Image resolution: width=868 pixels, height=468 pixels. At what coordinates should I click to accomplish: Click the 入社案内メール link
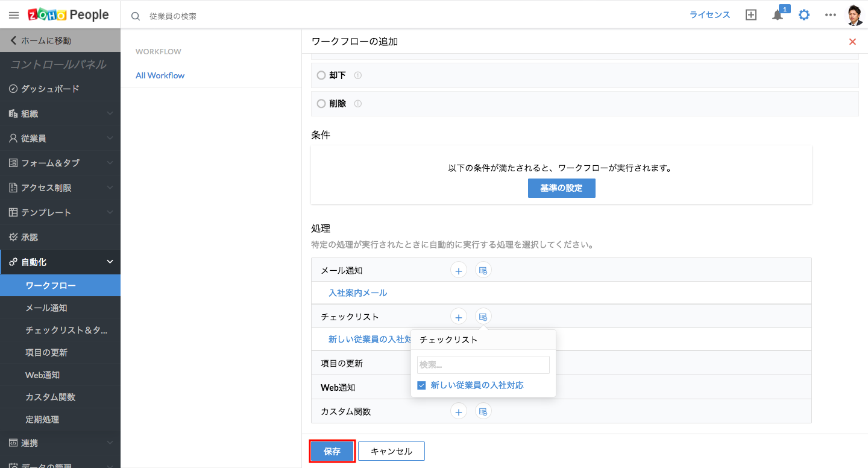coord(357,293)
